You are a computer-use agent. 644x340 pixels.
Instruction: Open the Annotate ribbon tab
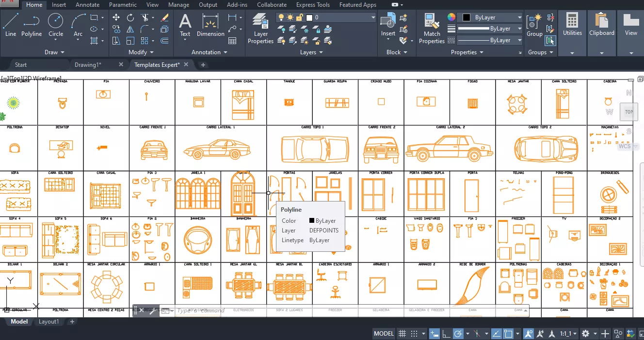click(87, 5)
